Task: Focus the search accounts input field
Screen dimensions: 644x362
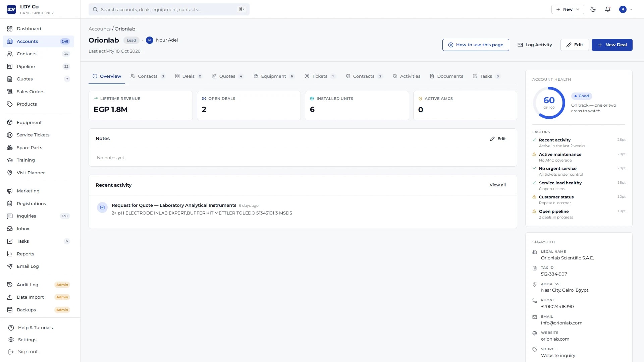Action: 169,9
